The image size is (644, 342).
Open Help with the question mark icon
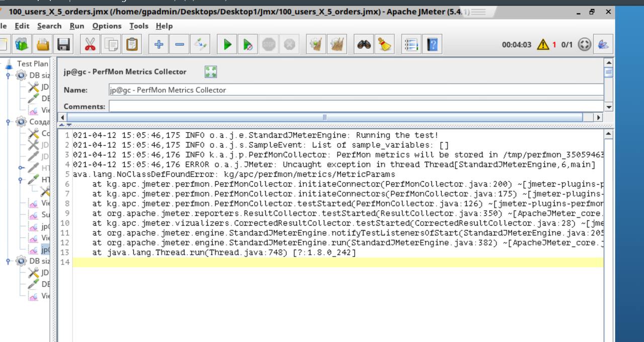point(433,45)
